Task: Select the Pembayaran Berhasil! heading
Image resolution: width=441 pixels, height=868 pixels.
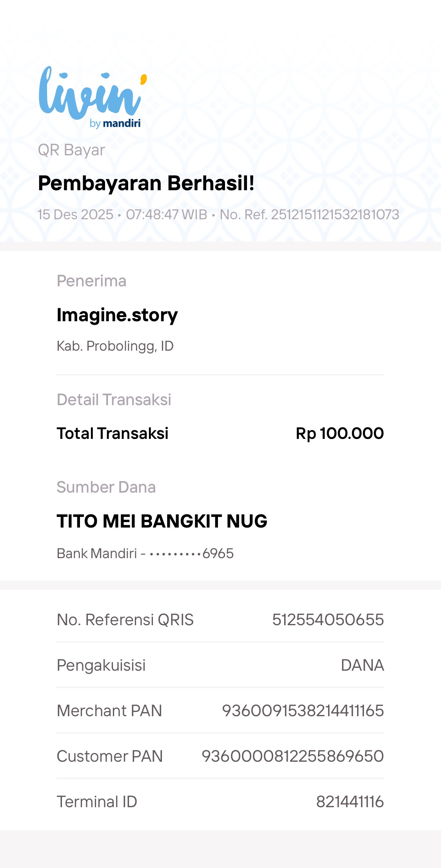Action: tap(146, 183)
